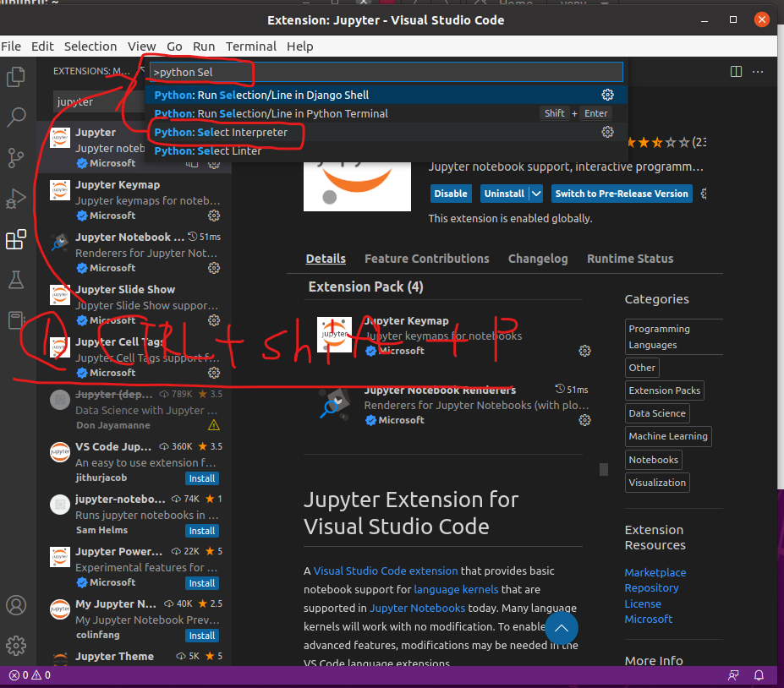The image size is (784, 688).
Task: Open manage gear for Jupyter Keymap in sidebar list
Action: pos(214,216)
